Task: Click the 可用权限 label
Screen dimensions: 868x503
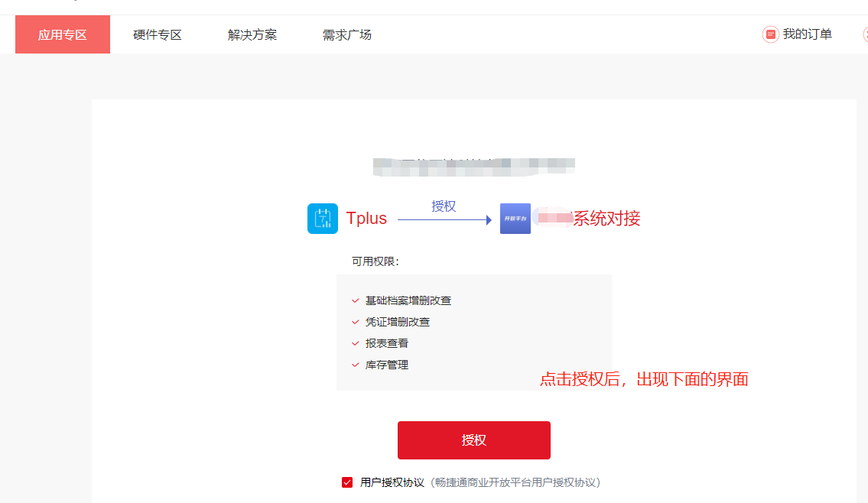Action: coord(375,261)
